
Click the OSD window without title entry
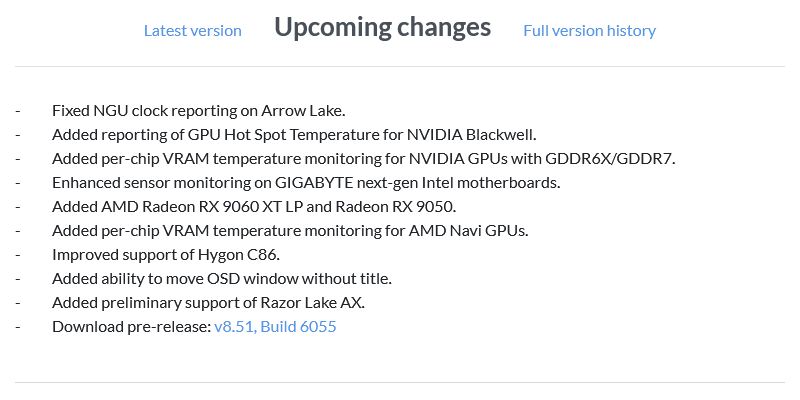coord(222,279)
